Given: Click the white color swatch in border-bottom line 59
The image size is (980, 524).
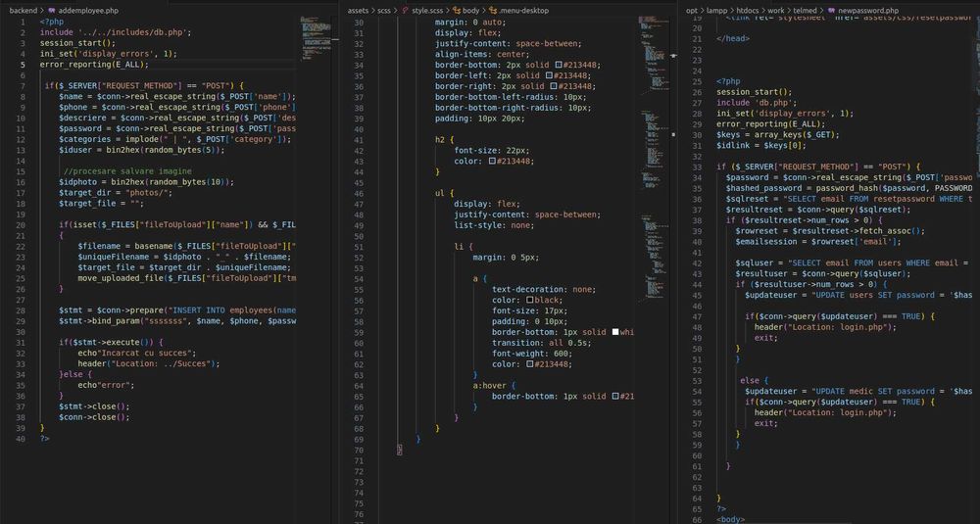Looking at the screenshot, I should [x=615, y=332].
